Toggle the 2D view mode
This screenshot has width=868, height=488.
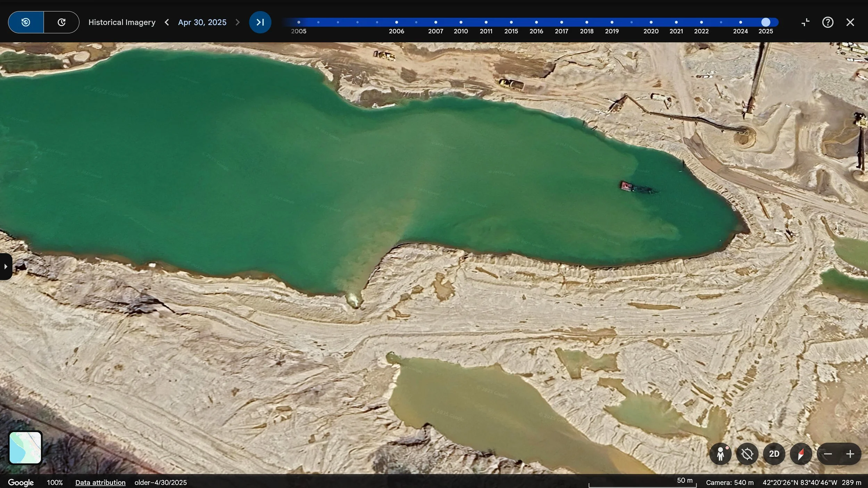(x=774, y=454)
